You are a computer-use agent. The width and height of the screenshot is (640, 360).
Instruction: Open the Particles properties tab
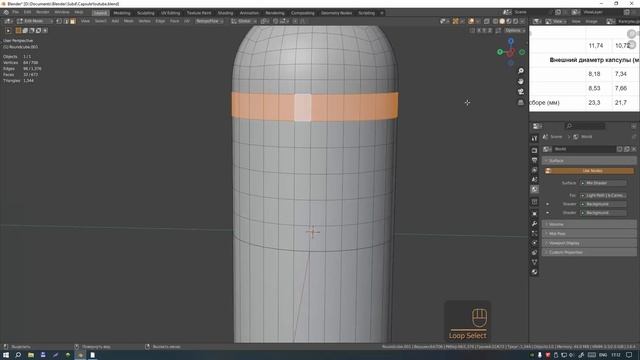[534, 233]
